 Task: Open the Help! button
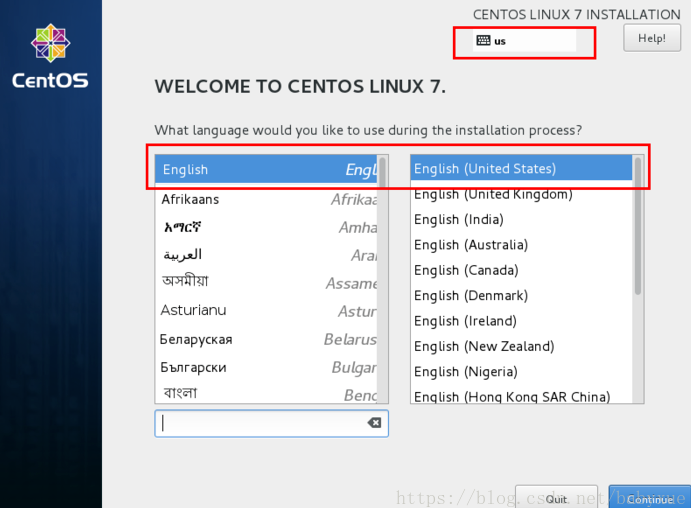click(652, 38)
